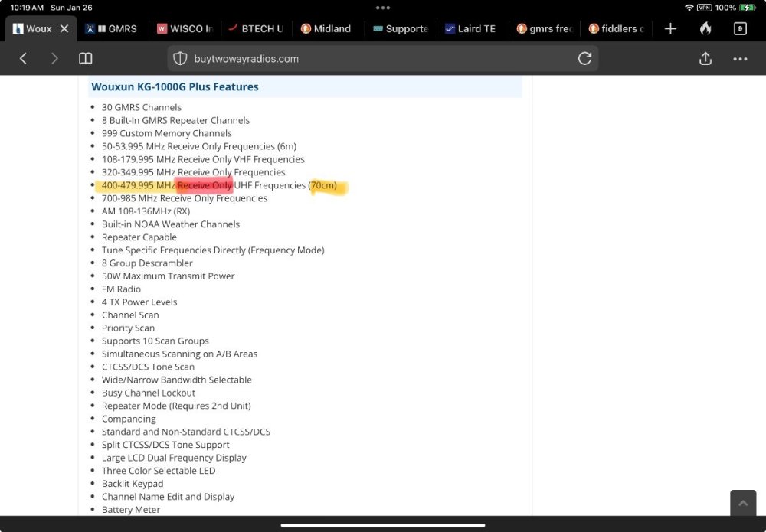Viewport: 766px width, 532px height.
Task: Go back to the previous page
Action: click(x=23, y=59)
